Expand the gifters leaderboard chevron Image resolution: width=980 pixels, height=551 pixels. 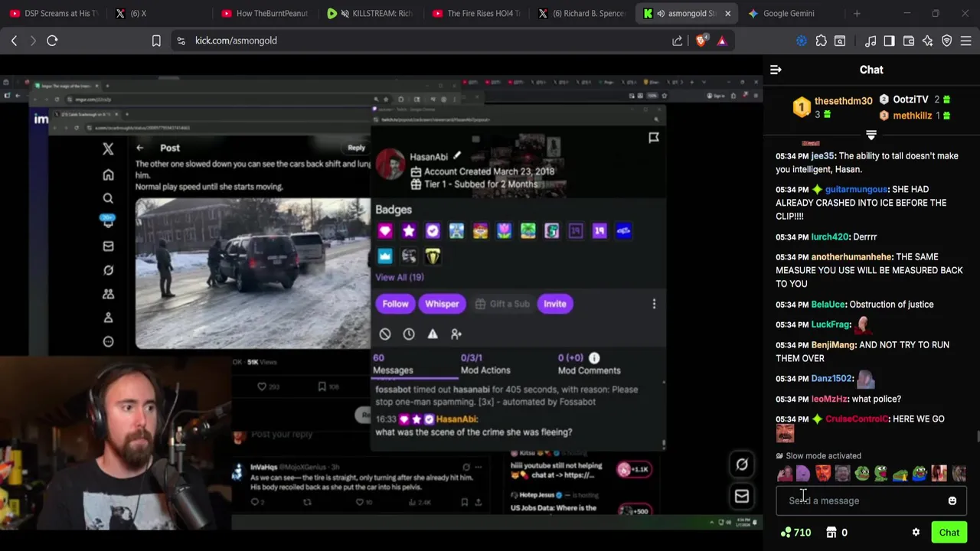[x=871, y=135]
